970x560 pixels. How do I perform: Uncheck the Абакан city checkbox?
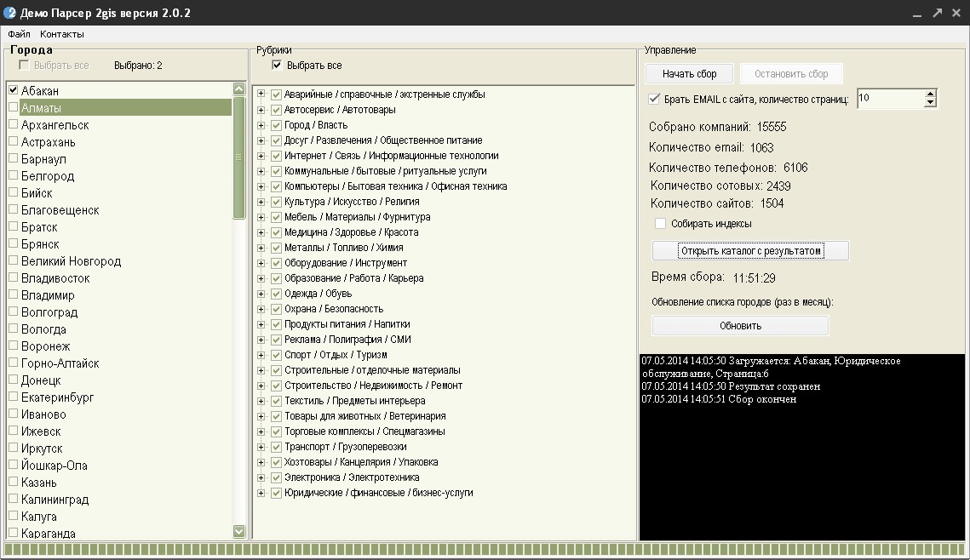pos(13,90)
